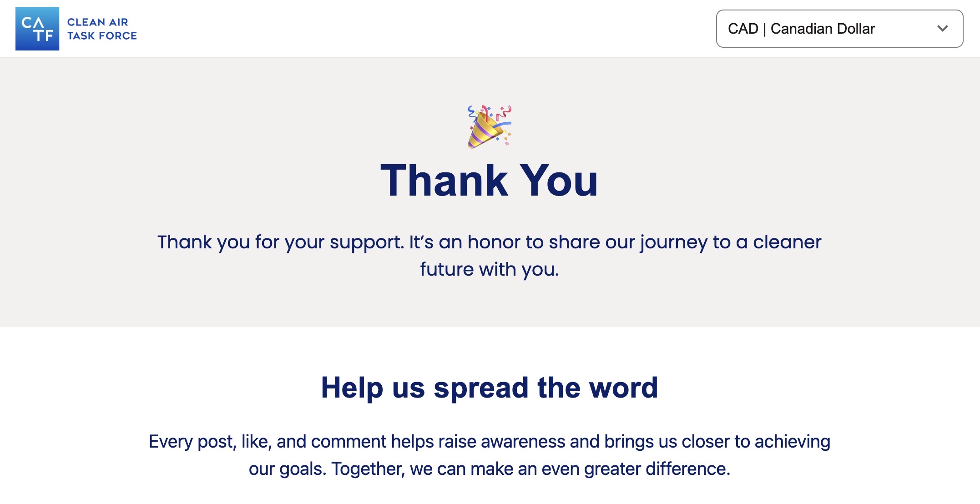The image size is (980, 504).
Task: Click the word 'You' in main heading
Action: tap(559, 181)
